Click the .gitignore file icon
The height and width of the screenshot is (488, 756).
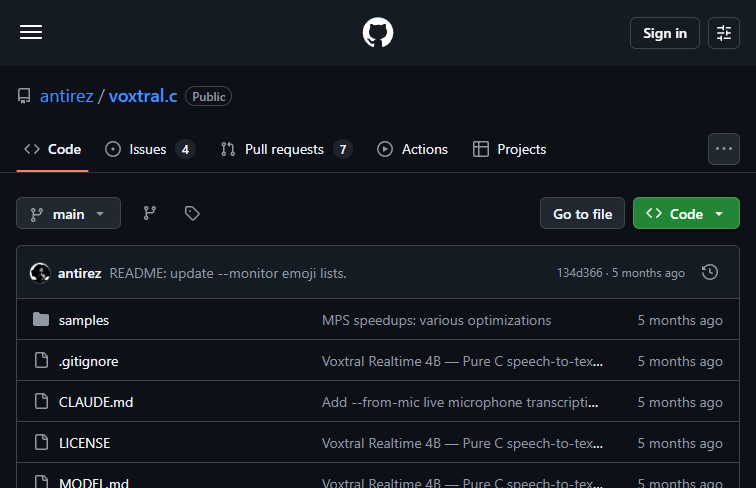click(41, 360)
